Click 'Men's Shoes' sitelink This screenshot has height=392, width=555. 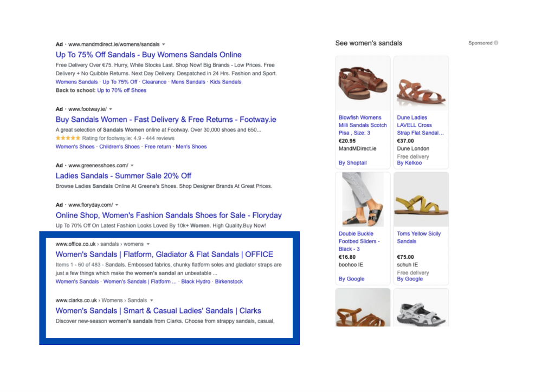191,147
